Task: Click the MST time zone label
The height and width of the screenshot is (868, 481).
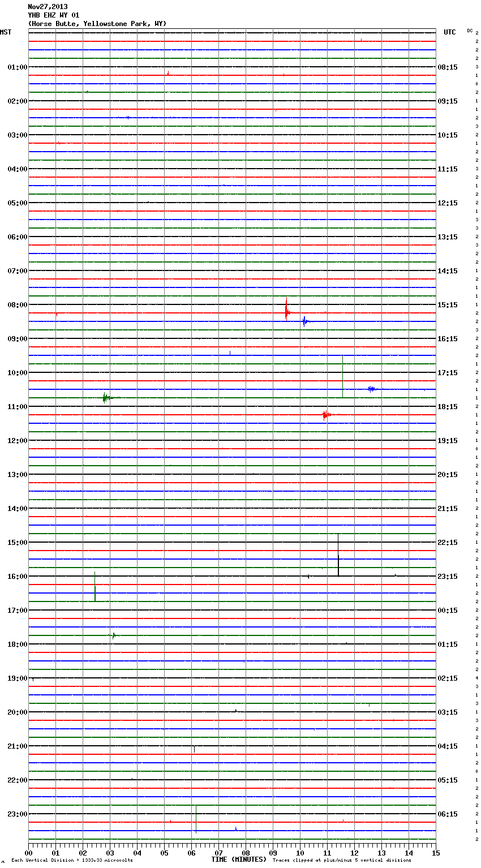Action: click(6, 32)
